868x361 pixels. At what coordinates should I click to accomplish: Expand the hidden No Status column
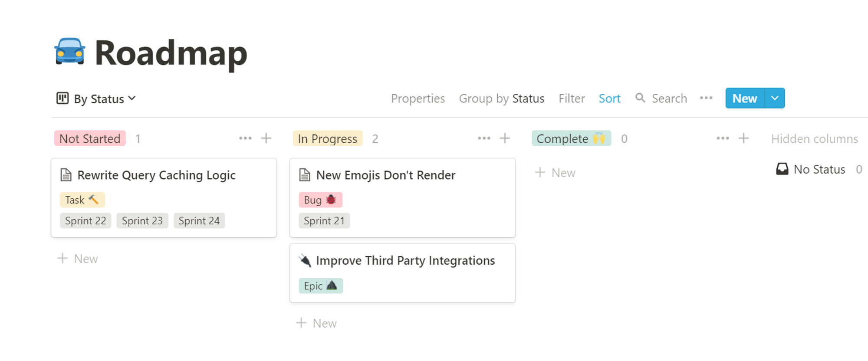(818, 169)
